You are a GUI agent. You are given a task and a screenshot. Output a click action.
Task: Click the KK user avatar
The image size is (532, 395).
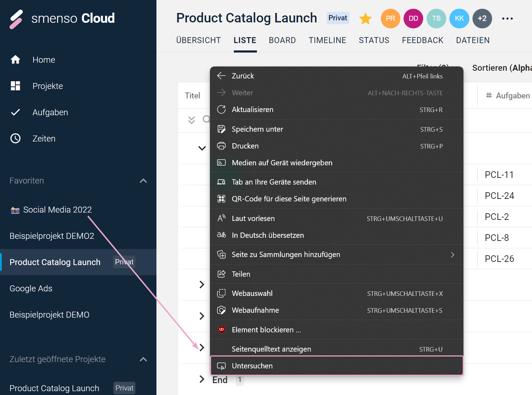459,19
